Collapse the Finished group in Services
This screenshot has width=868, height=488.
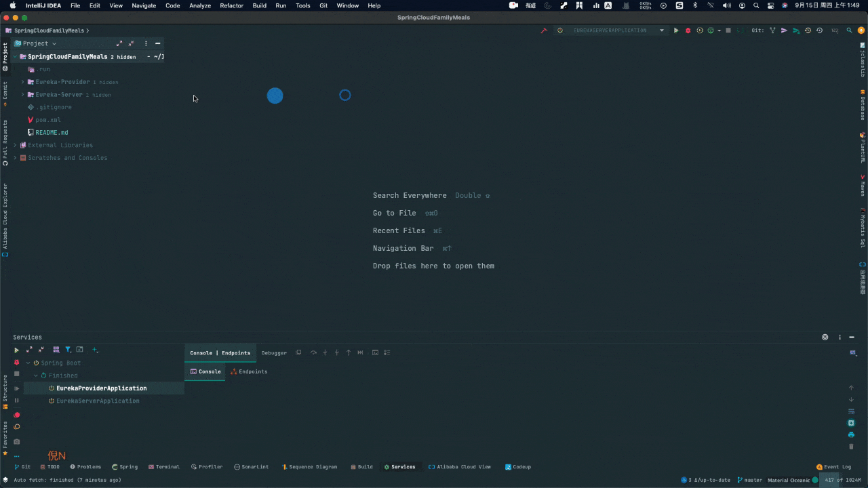36,375
